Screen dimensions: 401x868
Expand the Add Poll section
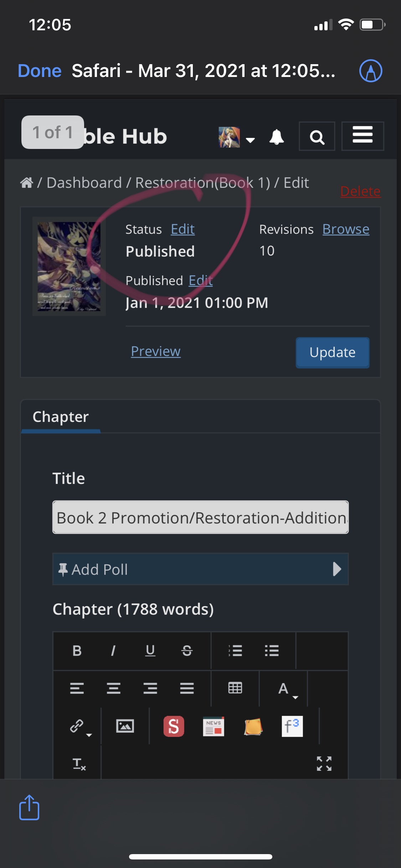[201, 569]
